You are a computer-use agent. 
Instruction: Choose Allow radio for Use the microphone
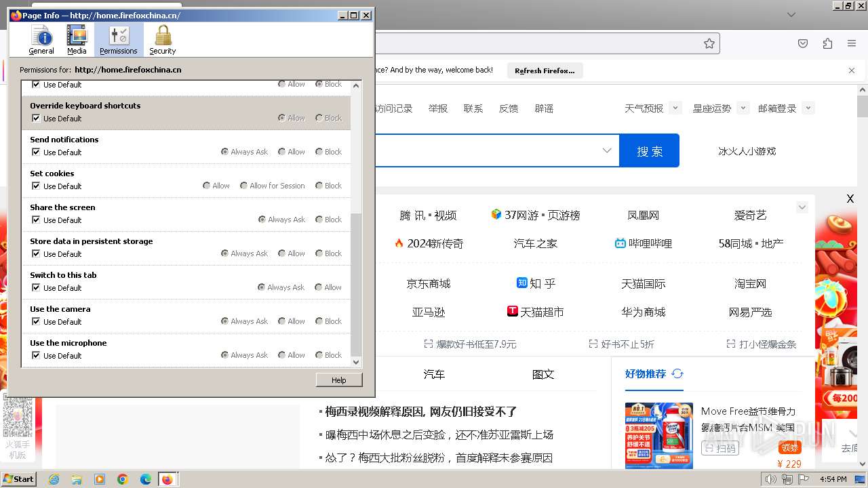(281, 355)
